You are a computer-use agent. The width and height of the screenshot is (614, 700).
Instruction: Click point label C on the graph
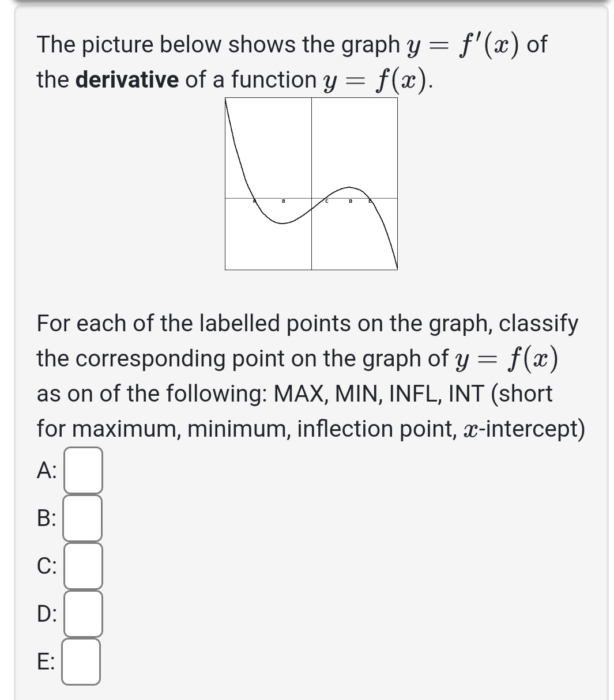point(326,202)
